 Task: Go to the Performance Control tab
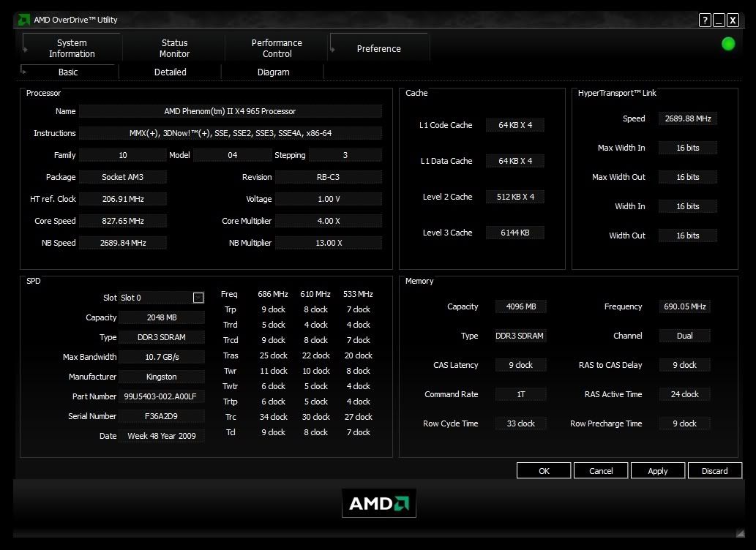click(277, 48)
